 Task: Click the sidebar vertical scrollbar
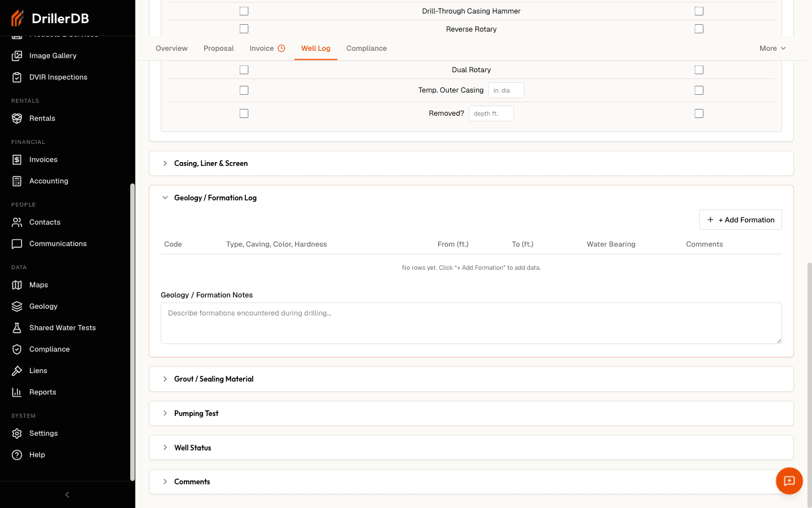pyautogui.click(x=133, y=332)
